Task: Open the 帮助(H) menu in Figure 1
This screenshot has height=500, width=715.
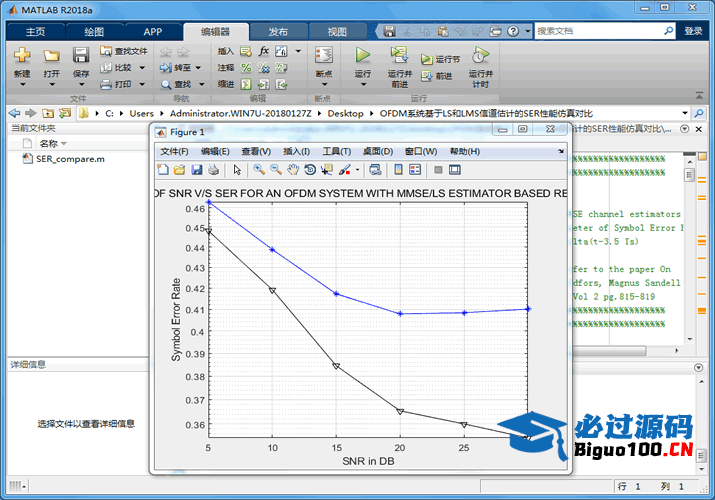Action: [465, 151]
